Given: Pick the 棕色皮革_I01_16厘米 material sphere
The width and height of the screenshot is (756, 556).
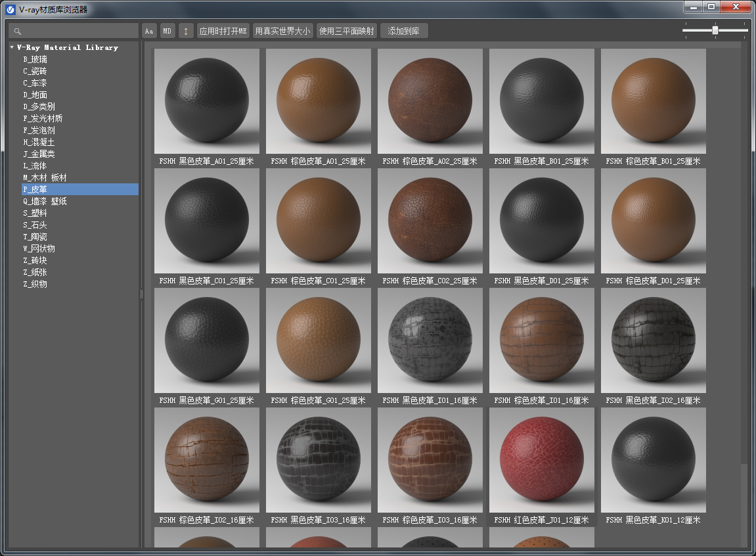Looking at the screenshot, I should (542, 340).
